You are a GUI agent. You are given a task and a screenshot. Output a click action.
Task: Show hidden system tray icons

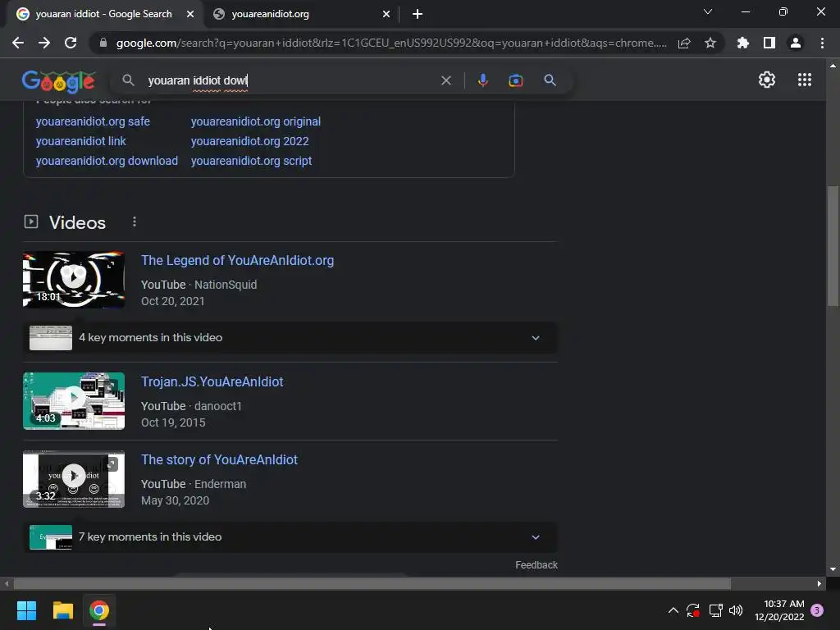(673, 610)
